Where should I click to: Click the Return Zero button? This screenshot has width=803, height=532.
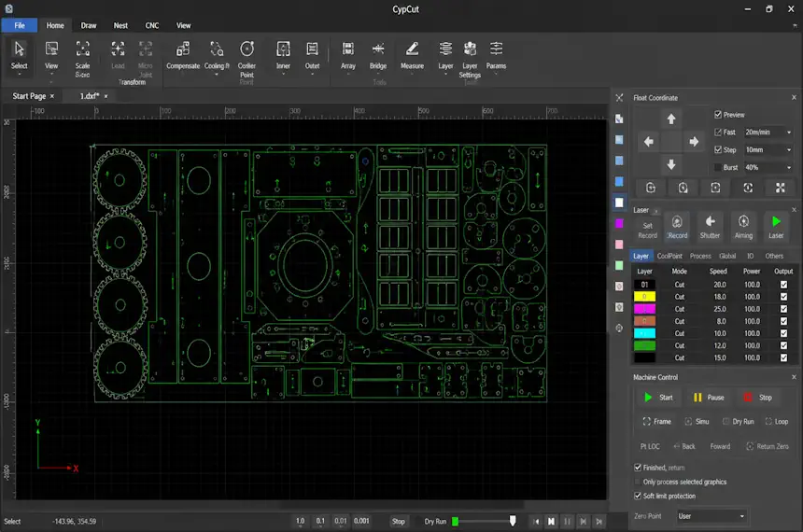768,446
